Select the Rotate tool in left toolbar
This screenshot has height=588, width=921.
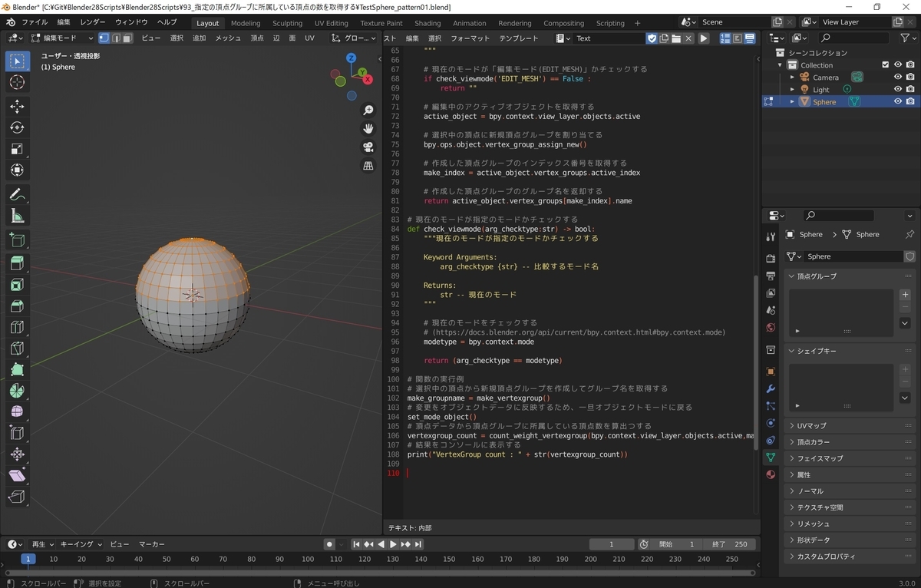coord(17,127)
